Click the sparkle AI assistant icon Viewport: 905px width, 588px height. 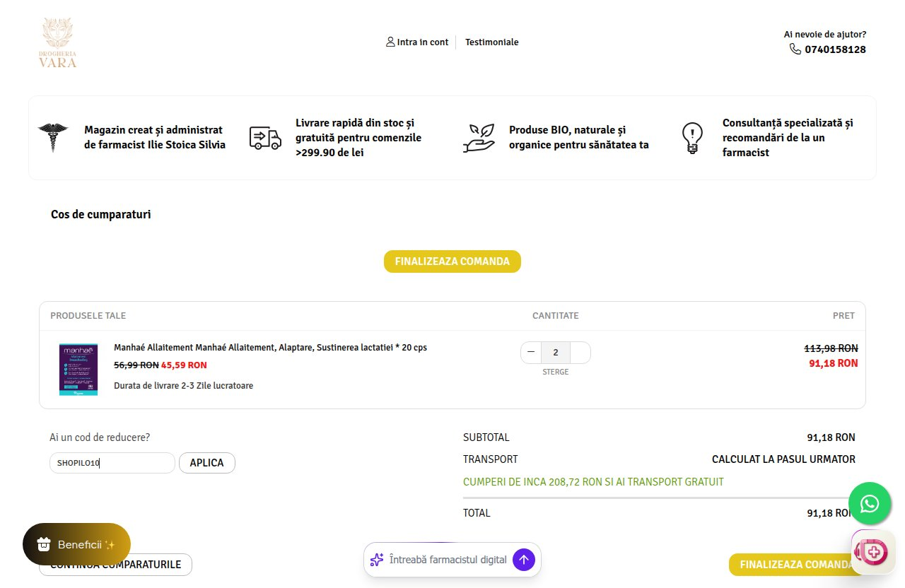(x=377, y=560)
